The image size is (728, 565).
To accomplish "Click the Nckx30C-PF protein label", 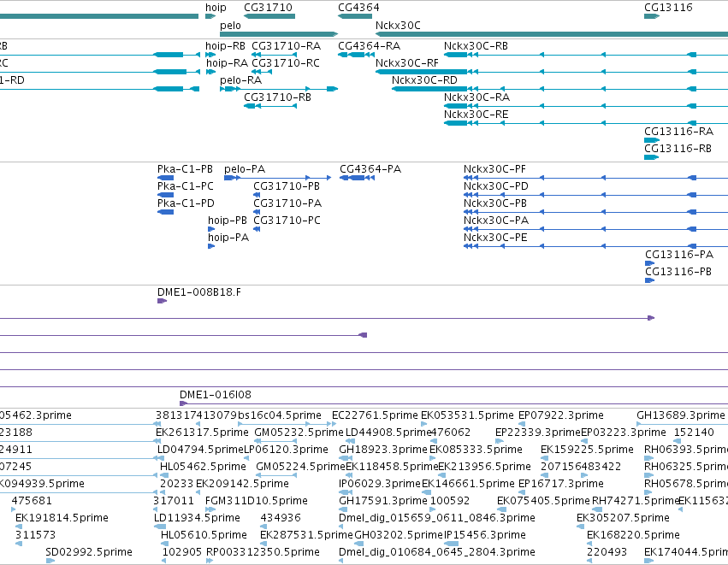I will (x=495, y=169).
